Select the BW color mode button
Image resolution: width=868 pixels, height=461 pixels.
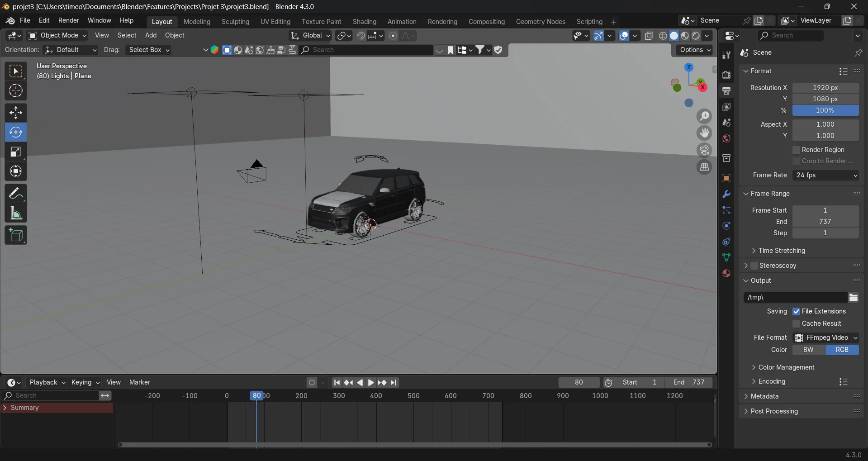[809, 350]
